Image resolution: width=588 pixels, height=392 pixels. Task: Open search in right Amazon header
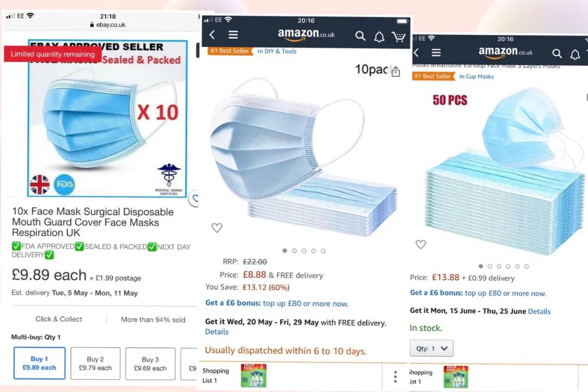[557, 54]
